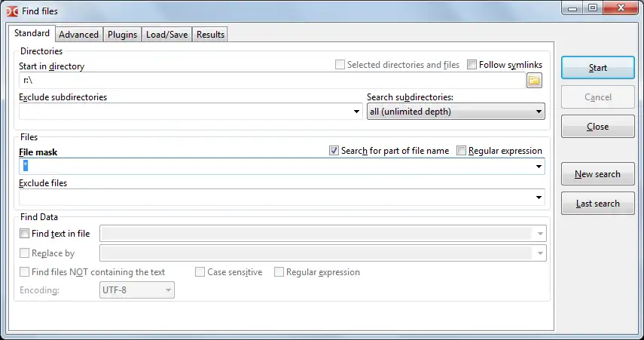Tick the Find text in file checkbox
Screen dimensions: 644x340
tap(25, 234)
